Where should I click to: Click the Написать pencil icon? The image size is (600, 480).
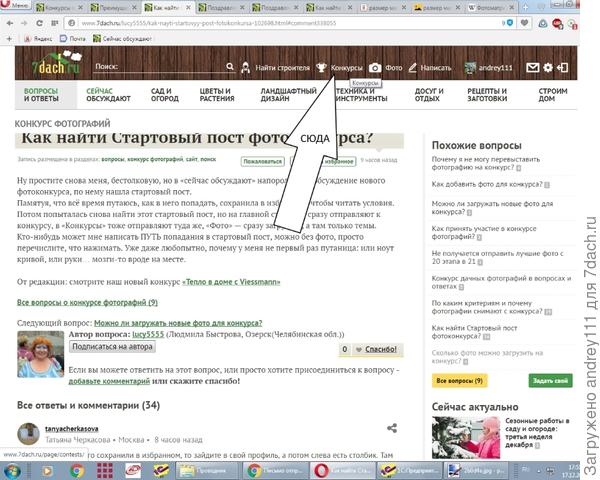(413, 68)
